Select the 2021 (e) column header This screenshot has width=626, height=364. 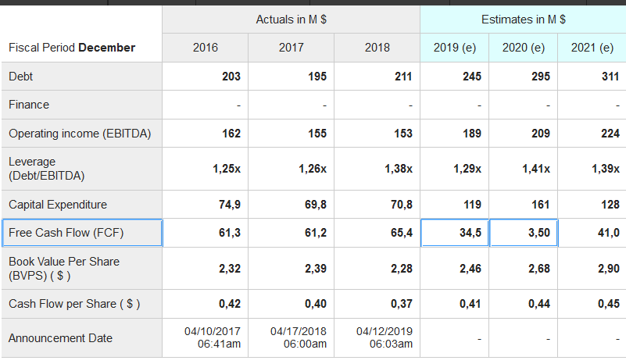coord(592,48)
